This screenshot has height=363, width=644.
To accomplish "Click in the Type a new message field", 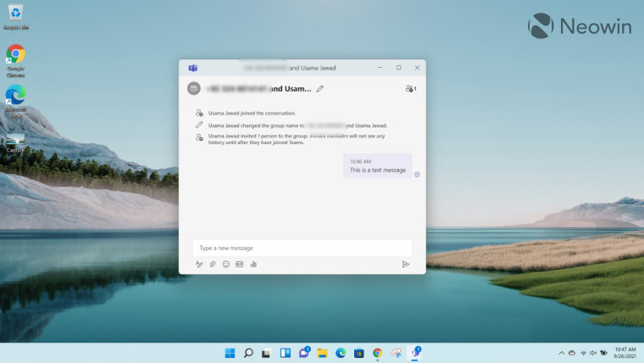I will coord(303,248).
